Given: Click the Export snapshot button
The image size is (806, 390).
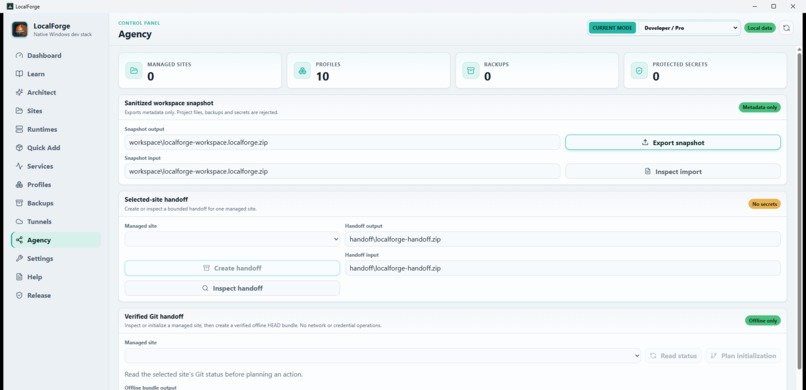Looking at the screenshot, I should point(672,142).
